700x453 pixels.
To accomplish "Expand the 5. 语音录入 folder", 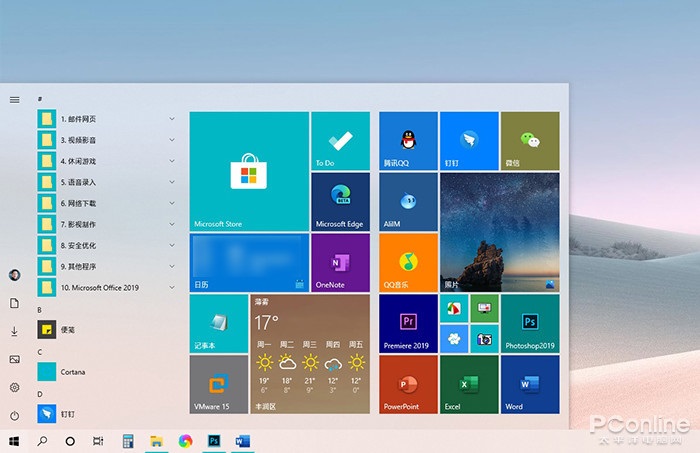I will click(x=106, y=182).
